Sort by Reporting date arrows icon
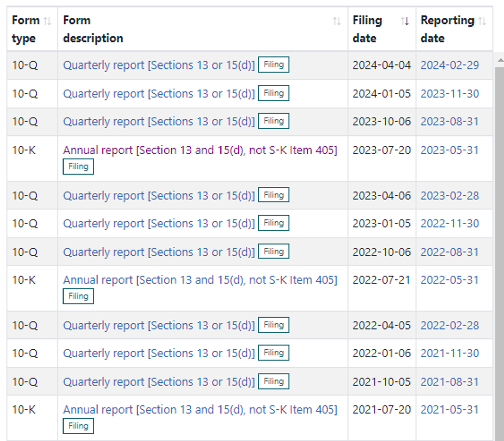 tap(482, 21)
